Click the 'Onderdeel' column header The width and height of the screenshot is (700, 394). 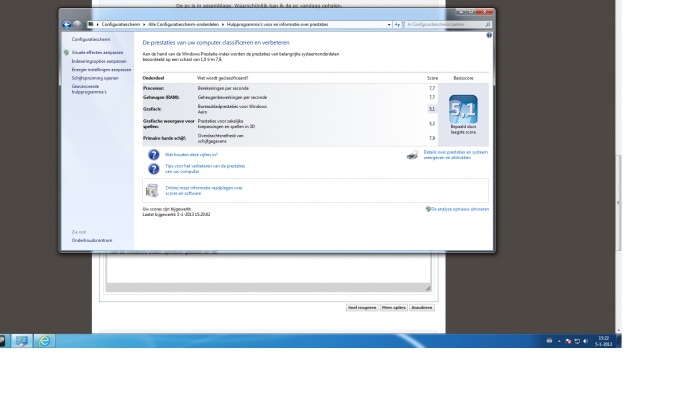153,78
